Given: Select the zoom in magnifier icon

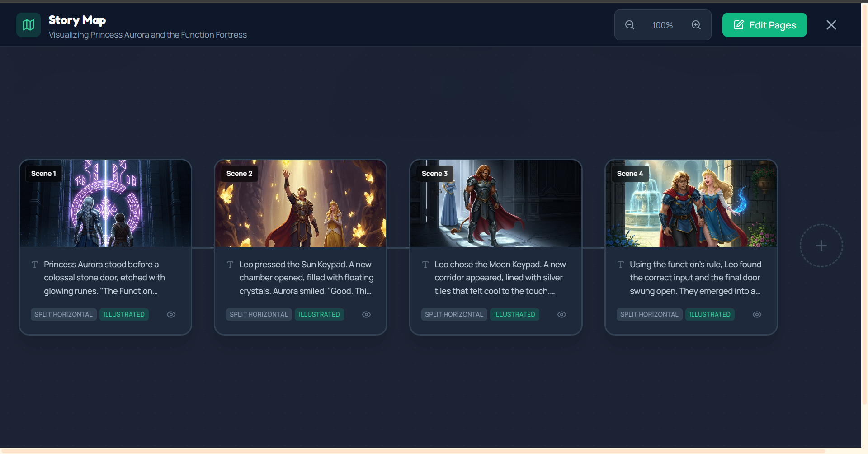Looking at the screenshot, I should [696, 25].
